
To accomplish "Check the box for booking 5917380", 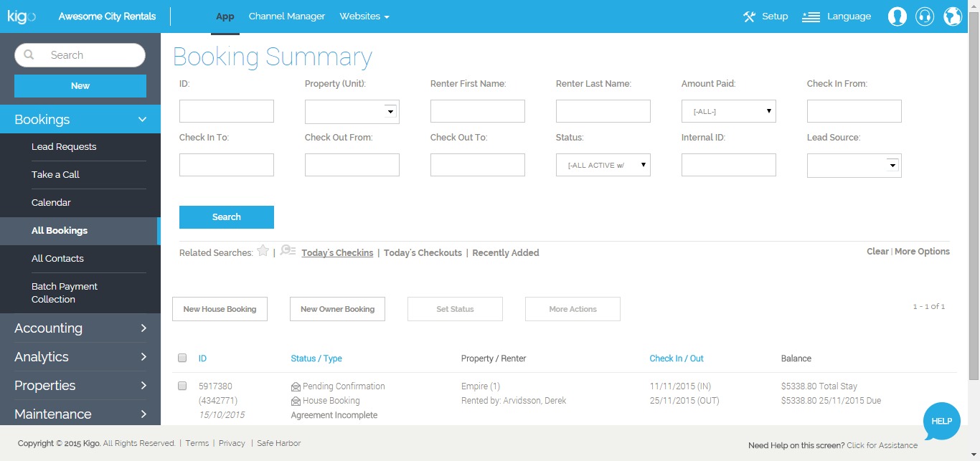I will [182, 386].
